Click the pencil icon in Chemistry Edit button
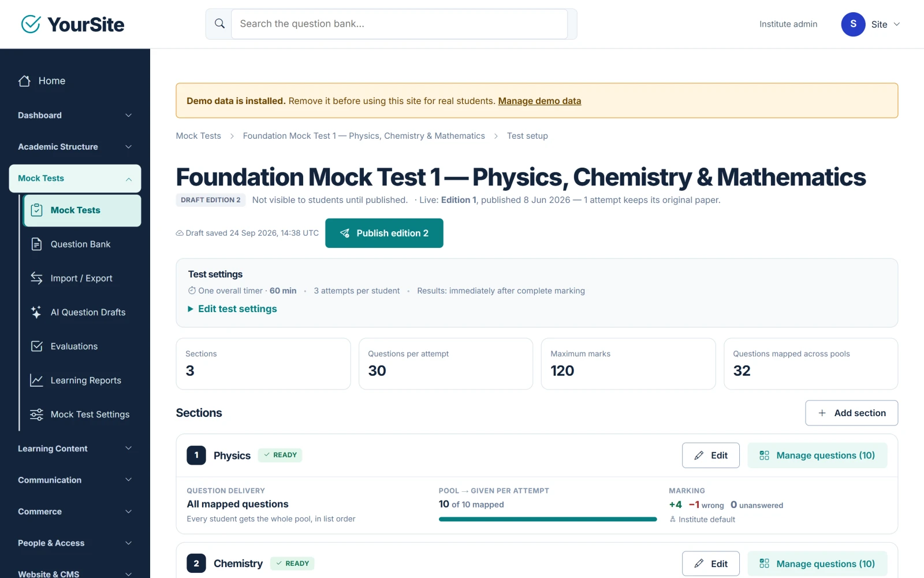This screenshot has height=578, width=924. [x=699, y=564]
